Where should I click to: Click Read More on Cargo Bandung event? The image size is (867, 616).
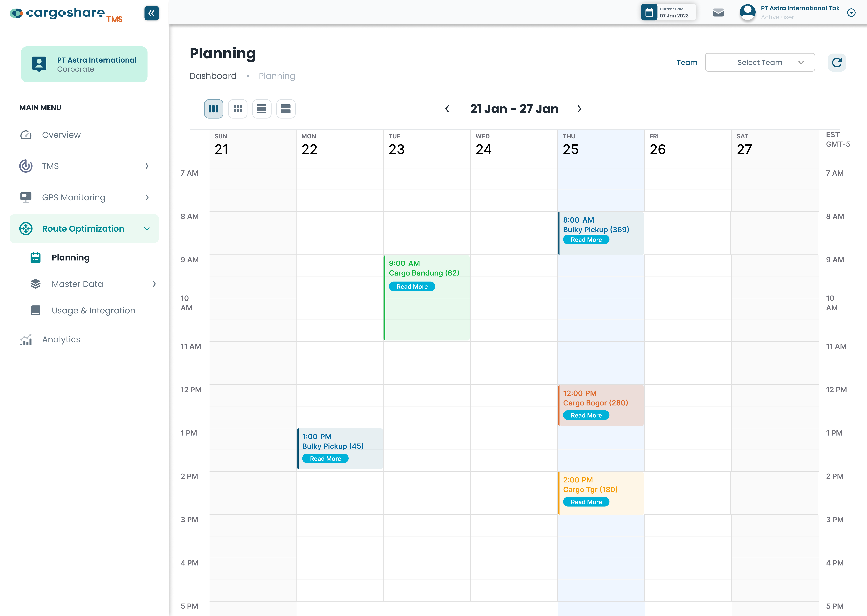[412, 287]
